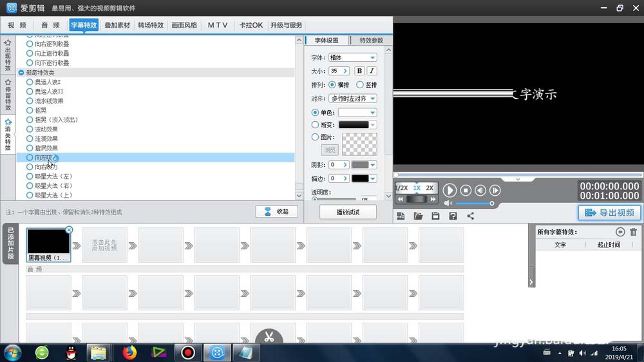644x362 pixels.
Task: Click the system tray volume icon
Action: [x=582, y=354]
